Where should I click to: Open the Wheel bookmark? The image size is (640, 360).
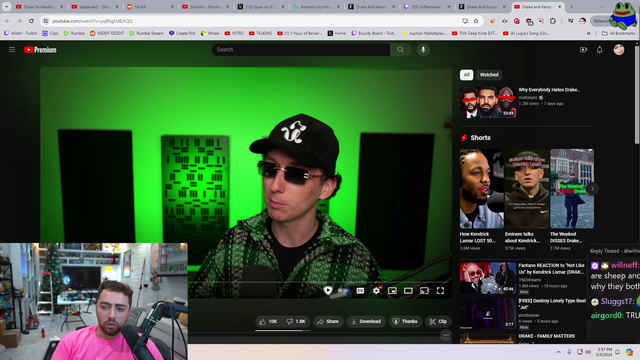210,33
